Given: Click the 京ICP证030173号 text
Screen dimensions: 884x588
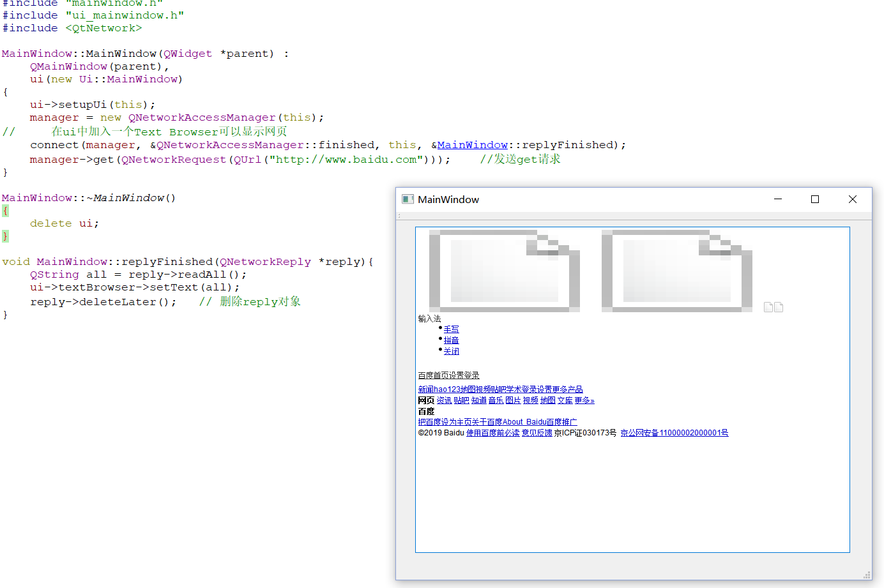Looking at the screenshot, I should [x=586, y=433].
